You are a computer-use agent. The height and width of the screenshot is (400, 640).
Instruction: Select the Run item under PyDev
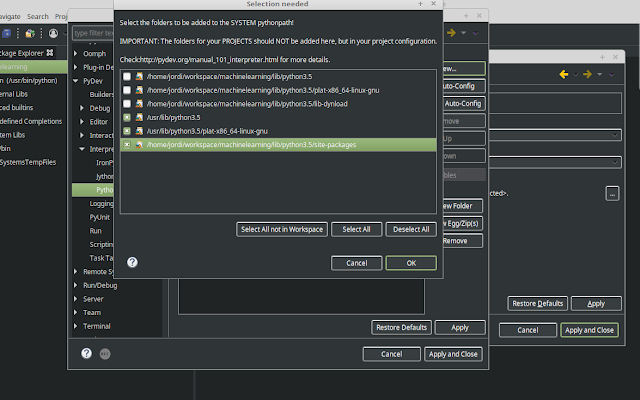pos(96,231)
